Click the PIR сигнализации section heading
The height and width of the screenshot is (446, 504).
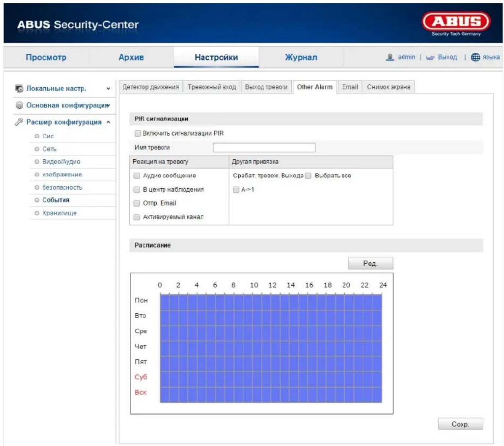click(161, 119)
